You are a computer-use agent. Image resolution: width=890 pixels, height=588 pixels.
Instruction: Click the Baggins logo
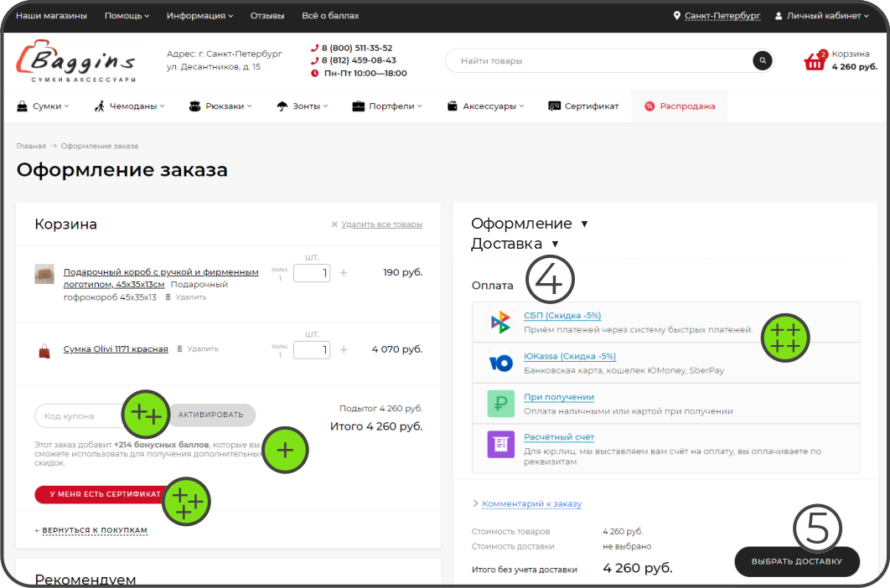coord(75,63)
